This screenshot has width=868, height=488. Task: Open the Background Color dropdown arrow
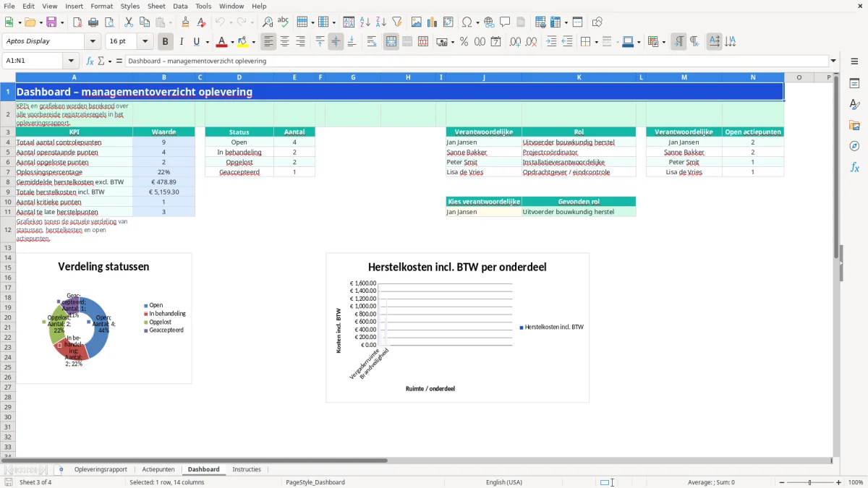253,42
